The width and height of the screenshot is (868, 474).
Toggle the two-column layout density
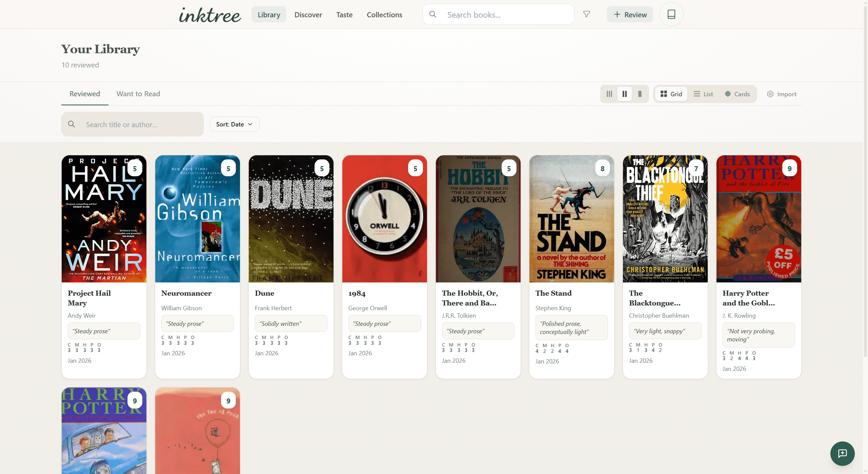tap(624, 94)
